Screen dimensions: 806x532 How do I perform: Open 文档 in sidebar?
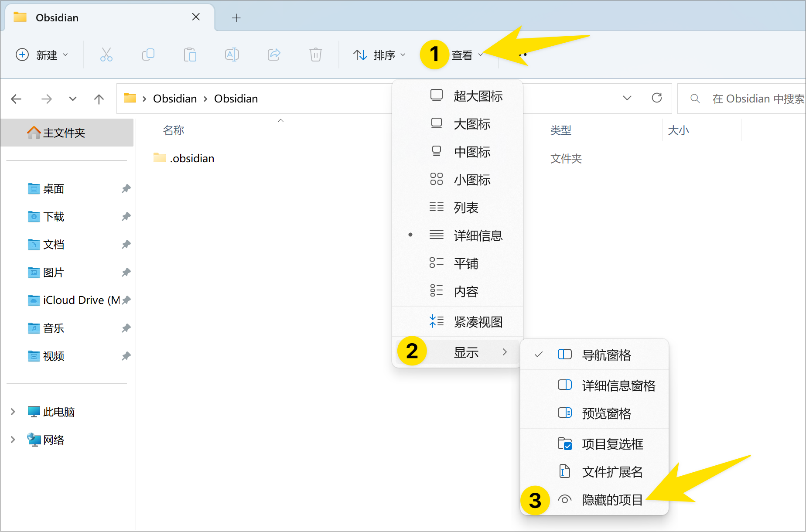click(x=53, y=245)
